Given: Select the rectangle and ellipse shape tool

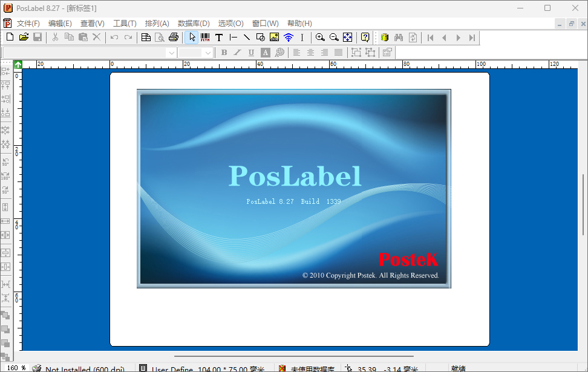Looking at the screenshot, I should [261, 37].
